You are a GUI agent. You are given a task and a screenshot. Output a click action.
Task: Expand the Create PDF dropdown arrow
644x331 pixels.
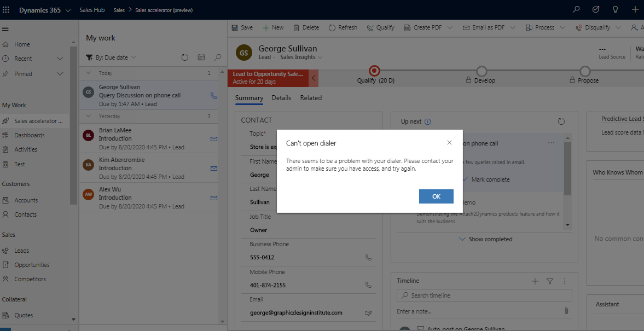pyautogui.click(x=450, y=27)
